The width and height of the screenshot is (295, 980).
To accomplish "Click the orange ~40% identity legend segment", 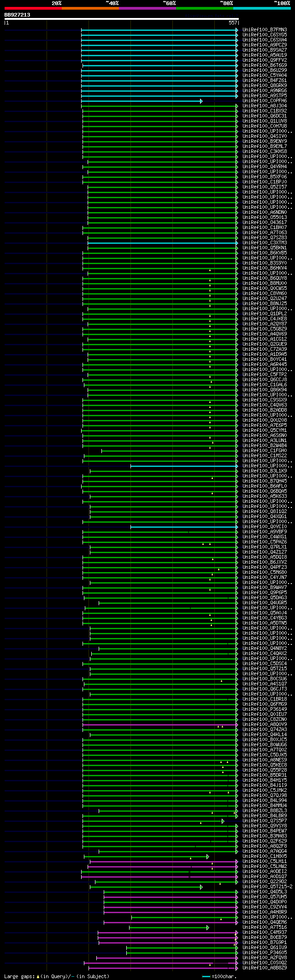I will (x=90, y=8).
